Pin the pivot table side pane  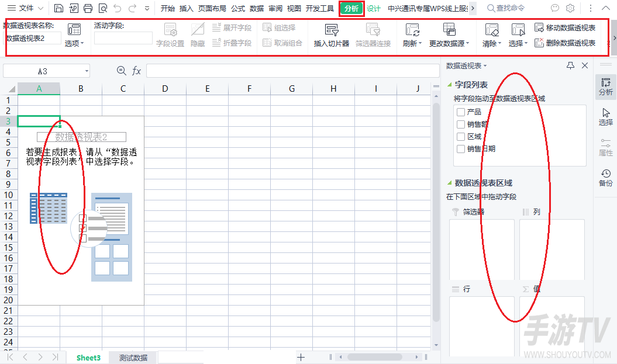pyautogui.click(x=570, y=65)
